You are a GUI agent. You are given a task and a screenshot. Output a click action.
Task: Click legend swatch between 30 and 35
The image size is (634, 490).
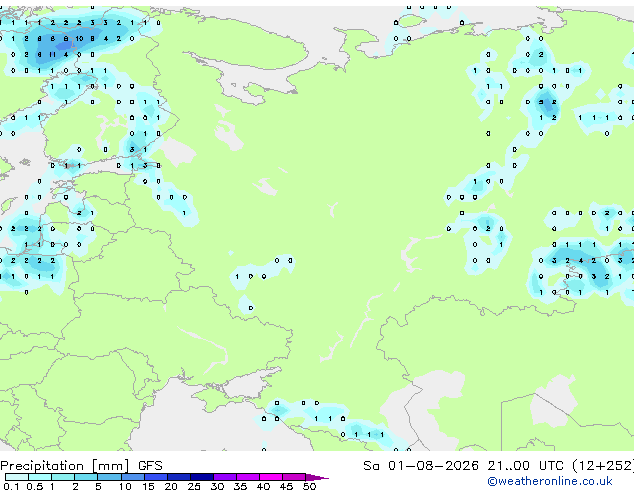point(225,477)
